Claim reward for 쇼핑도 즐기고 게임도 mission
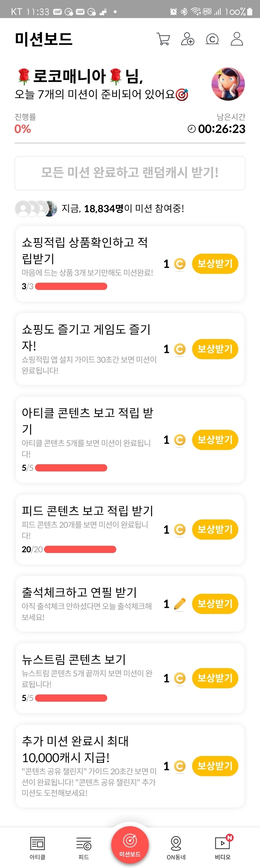Screen dimensions: 260x868 (215, 349)
